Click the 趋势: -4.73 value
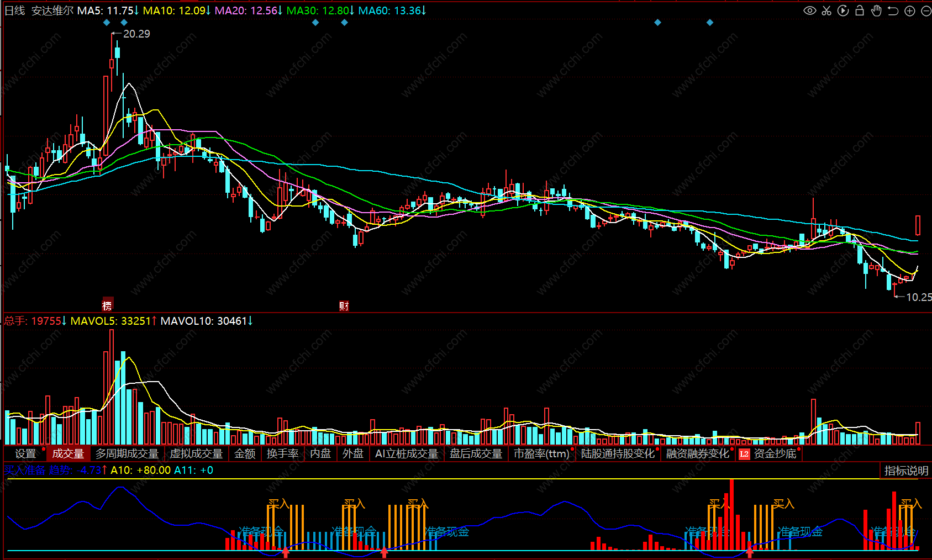The image size is (932, 560). coord(78,470)
